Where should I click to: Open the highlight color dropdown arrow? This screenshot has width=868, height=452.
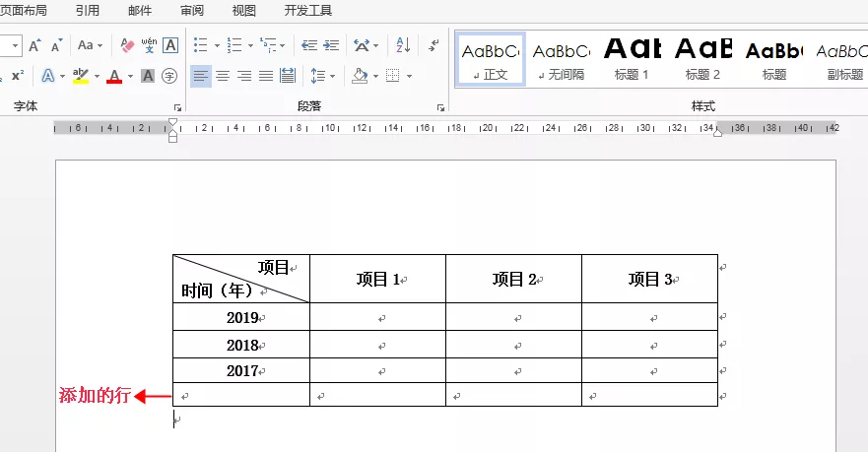(97, 77)
